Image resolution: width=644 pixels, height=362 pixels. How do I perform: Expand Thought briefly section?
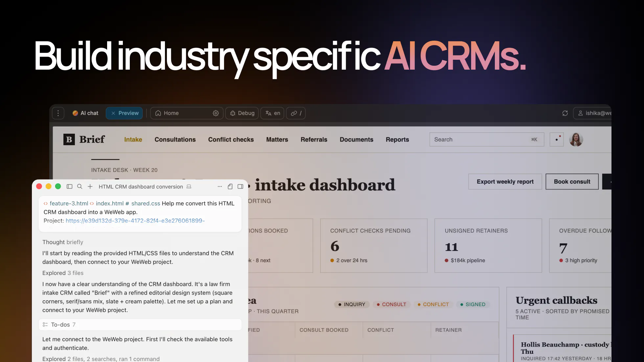63,242
